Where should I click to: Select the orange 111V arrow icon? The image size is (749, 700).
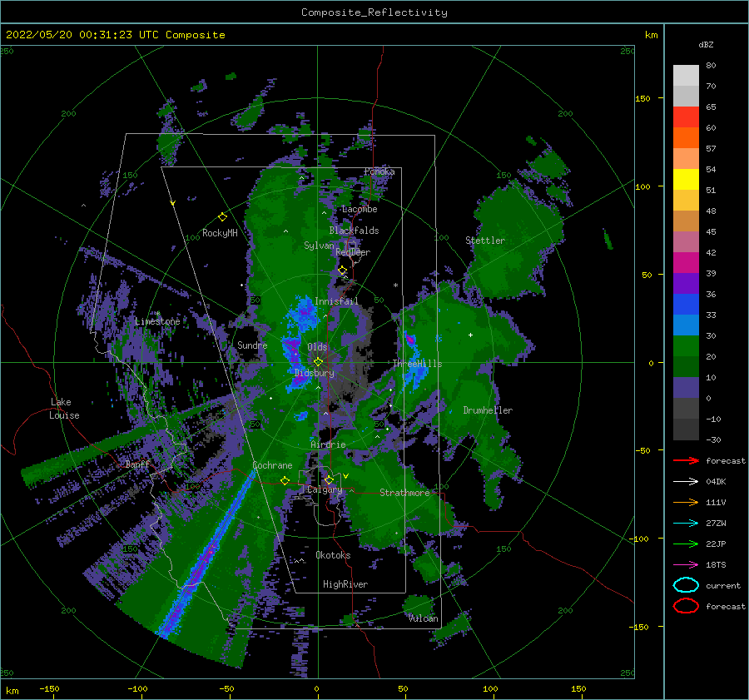(x=686, y=502)
